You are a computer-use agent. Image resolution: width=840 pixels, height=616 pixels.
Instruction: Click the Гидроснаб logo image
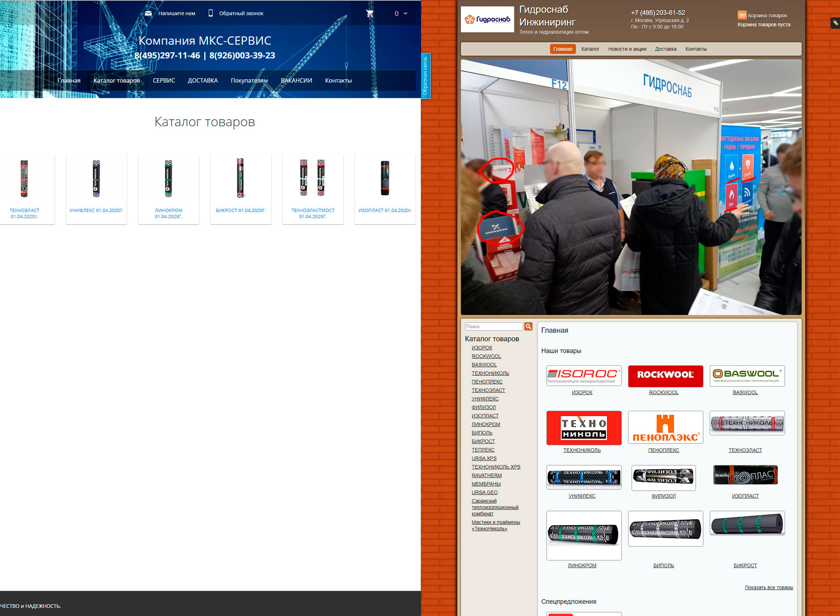click(x=487, y=19)
